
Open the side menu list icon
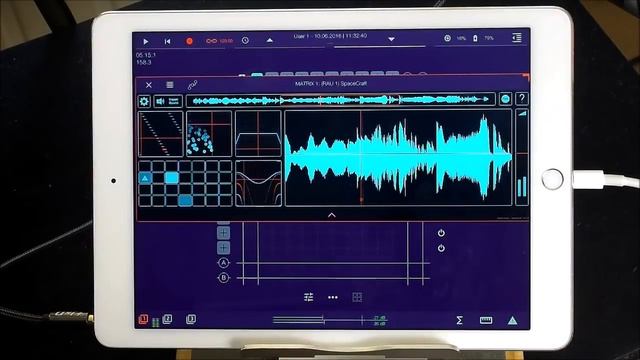point(517,38)
